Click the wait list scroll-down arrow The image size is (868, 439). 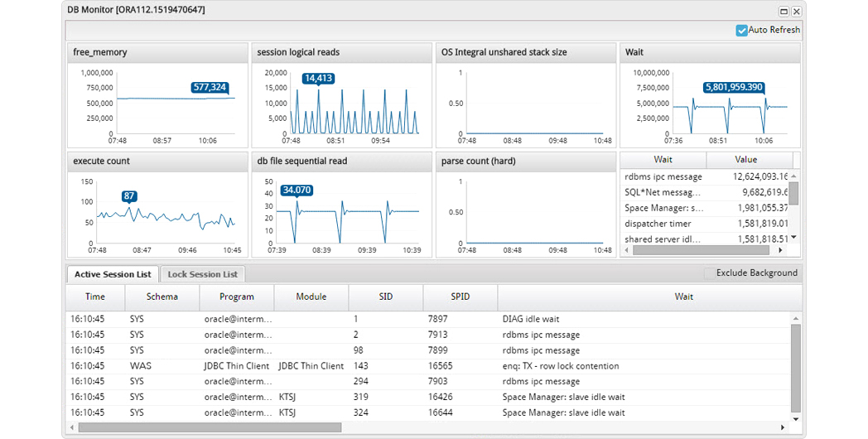[793, 238]
